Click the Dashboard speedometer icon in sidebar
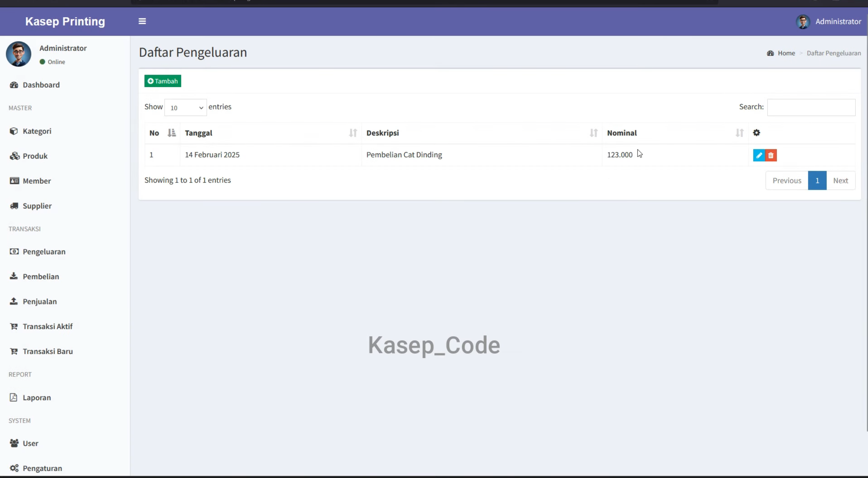Image resolution: width=868 pixels, height=478 pixels. click(x=14, y=85)
